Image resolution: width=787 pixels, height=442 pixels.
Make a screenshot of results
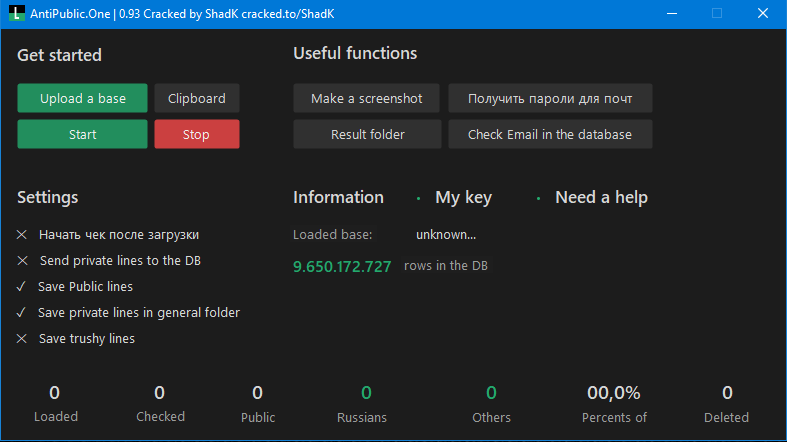point(366,98)
